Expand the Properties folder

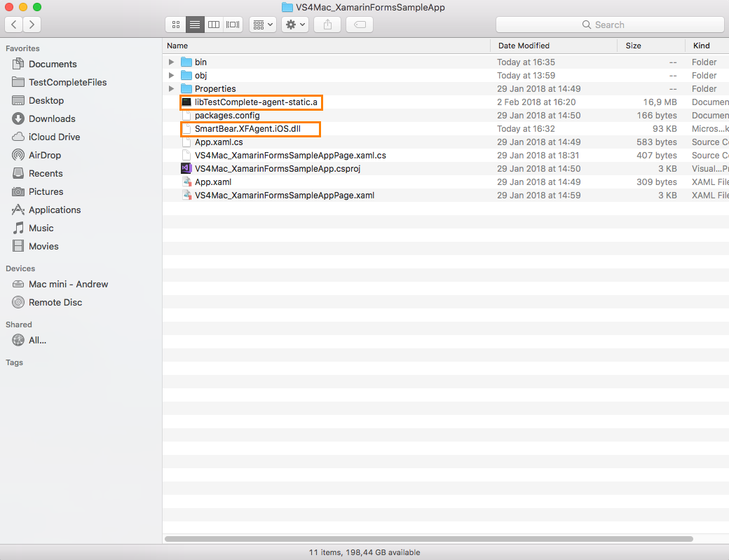[171, 88]
